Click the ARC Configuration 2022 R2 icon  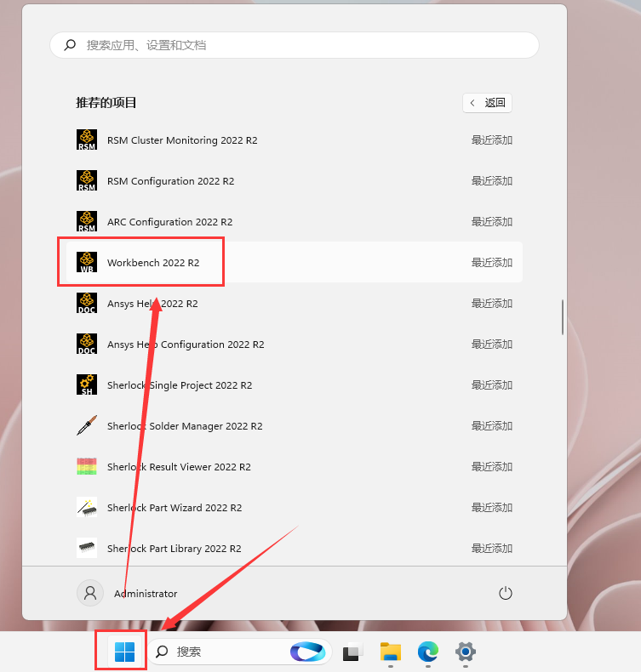point(87,221)
